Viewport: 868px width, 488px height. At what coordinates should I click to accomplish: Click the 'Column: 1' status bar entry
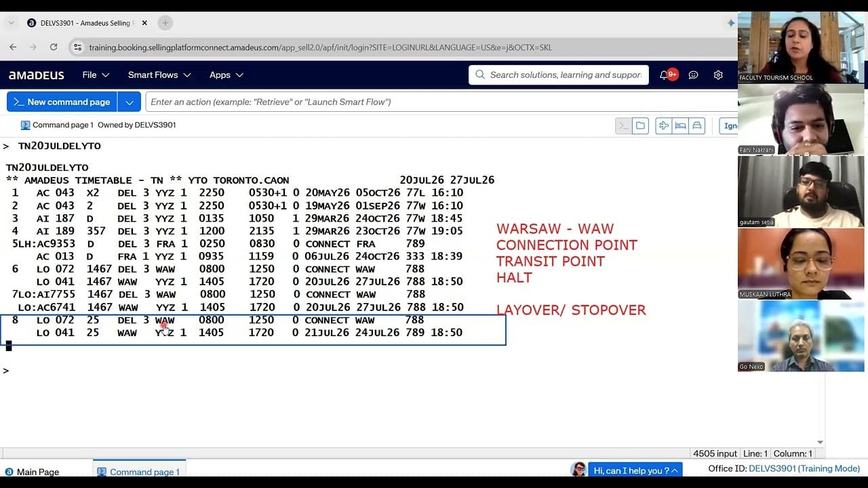pos(792,454)
